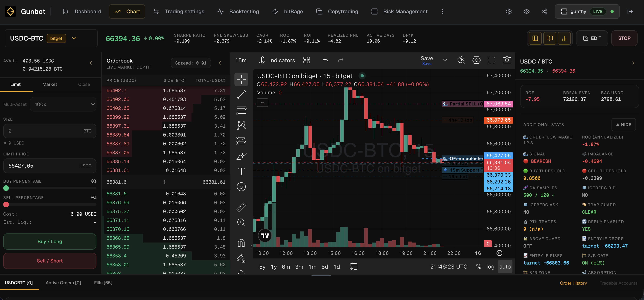
Task: Switch to the Market order tab
Action: point(50,84)
